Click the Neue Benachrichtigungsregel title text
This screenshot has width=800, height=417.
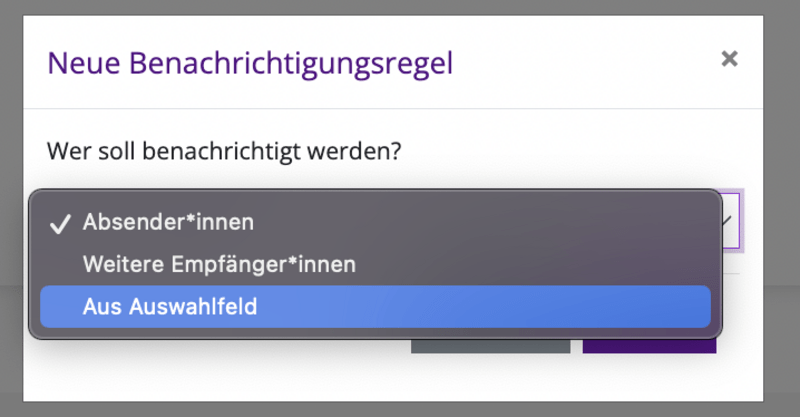250,65
